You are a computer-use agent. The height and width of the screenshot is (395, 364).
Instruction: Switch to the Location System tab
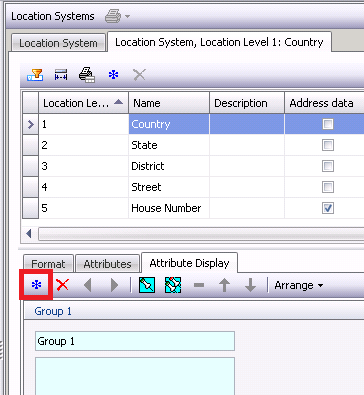pyautogui.click(x=58, y=43)
